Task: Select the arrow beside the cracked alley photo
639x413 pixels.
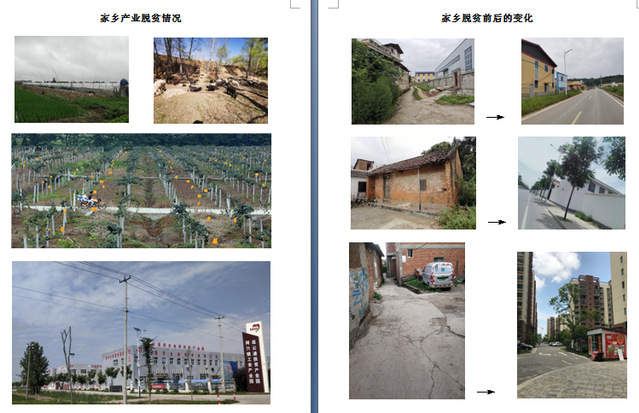Action: pos(486,392)
